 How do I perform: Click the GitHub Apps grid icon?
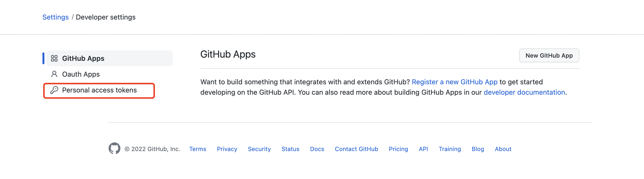pyautogui.click(x=54, y=58)
